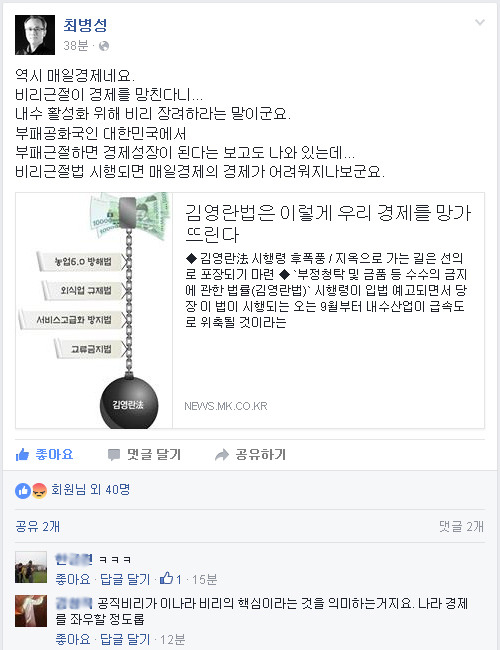Like the ㅋㅋㅋ comment with 좋아요
This screenshot has width=500, height=650.
(x=73, y=579)
